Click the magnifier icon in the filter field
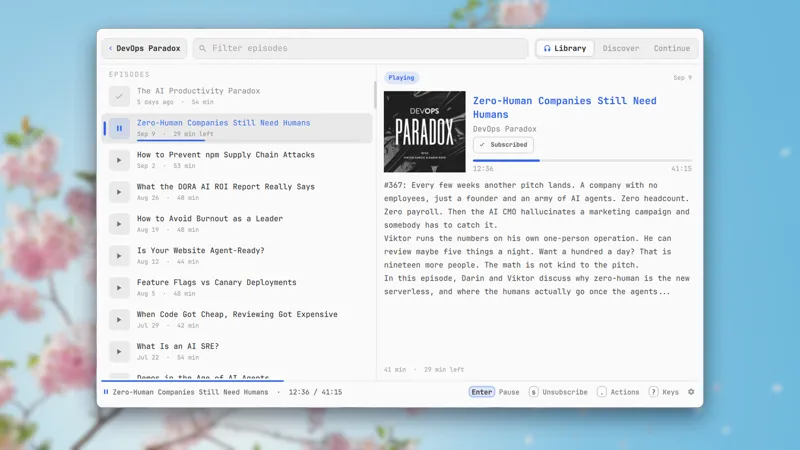 (203, 48)
